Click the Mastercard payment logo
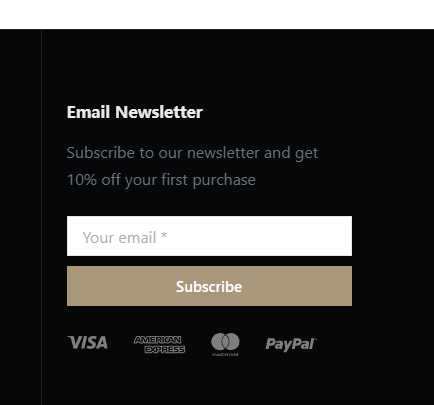 pyautogui.click(x=225, y=344)
